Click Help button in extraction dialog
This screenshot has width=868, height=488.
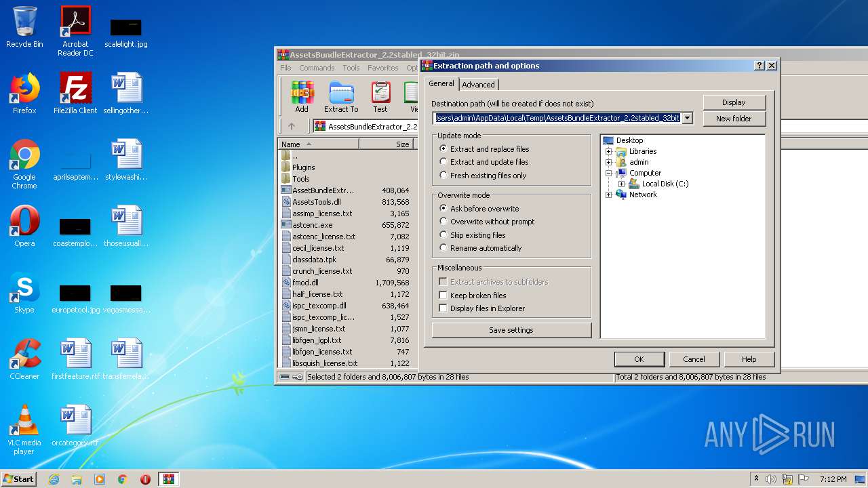749,359
